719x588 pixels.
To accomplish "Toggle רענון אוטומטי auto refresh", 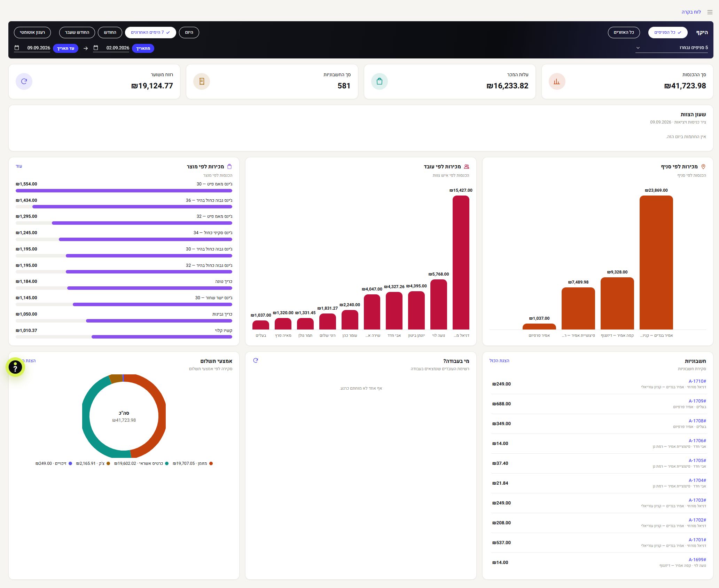I will 32,32.
